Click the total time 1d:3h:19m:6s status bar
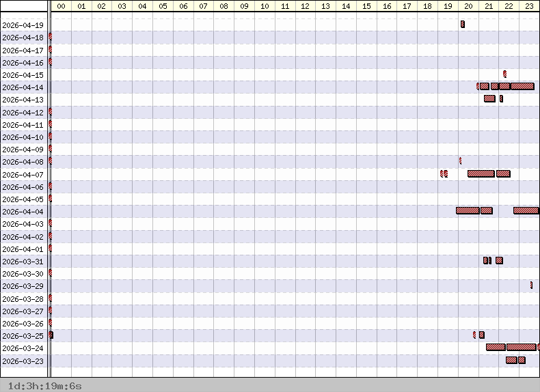Image resolution: width=540 pixels, height=392 pixels. (41, 386)
